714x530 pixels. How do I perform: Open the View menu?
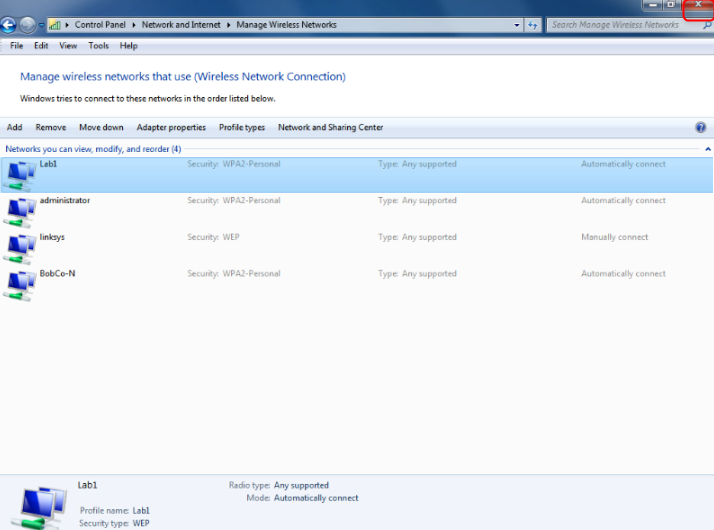[68, 46]
